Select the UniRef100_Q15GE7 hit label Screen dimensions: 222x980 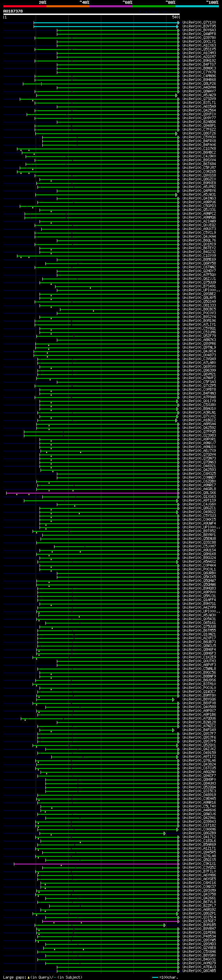pos(199,921)
